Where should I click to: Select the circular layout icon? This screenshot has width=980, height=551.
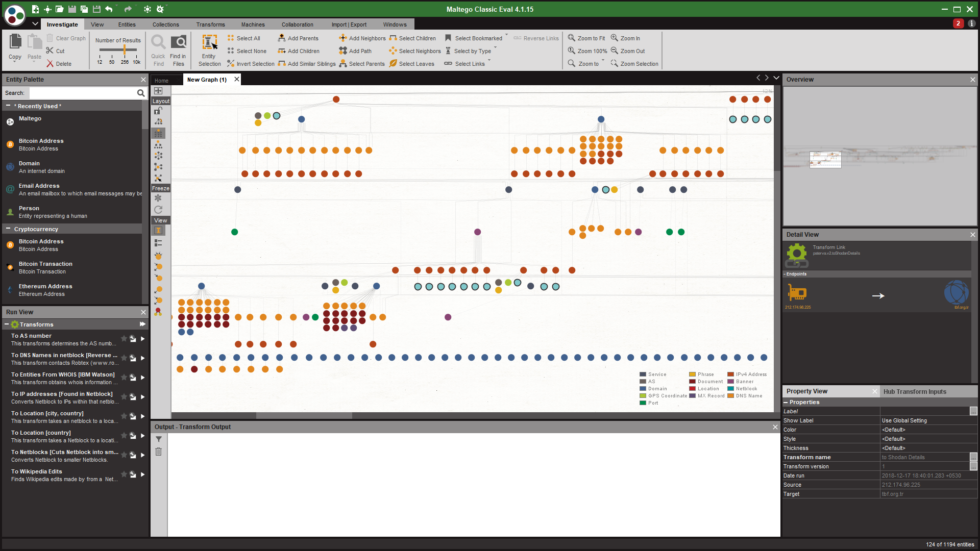pyautogui.click(x=158, y=156)
